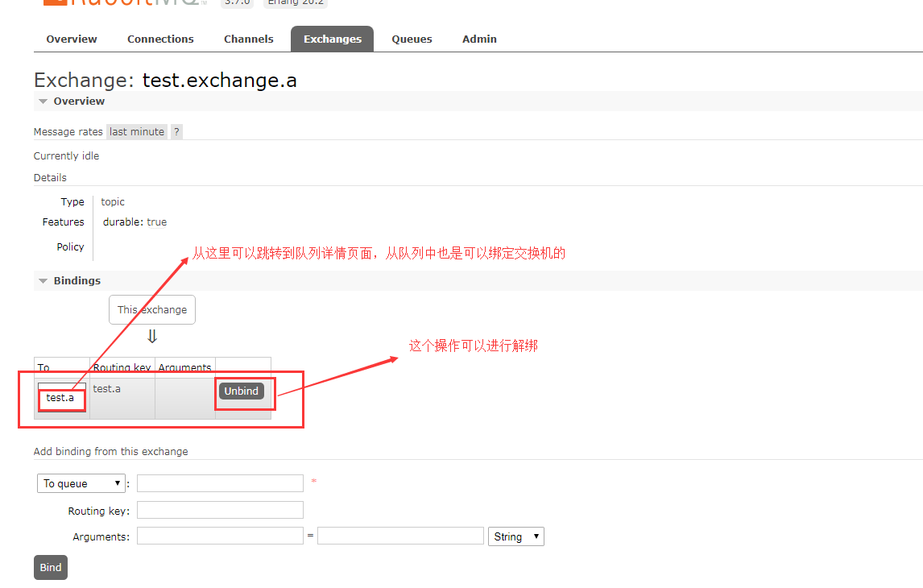Focus the destination queue name field

(x=220, y=483)
